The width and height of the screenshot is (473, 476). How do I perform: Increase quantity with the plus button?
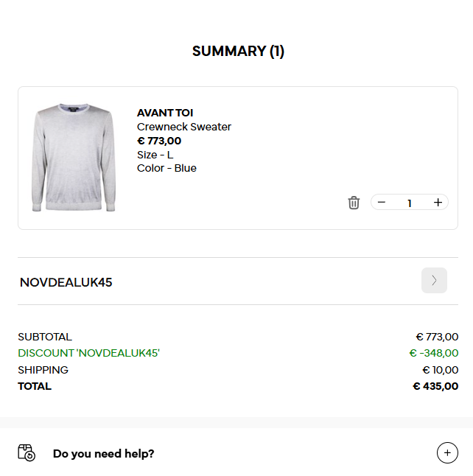coord(438,203)
